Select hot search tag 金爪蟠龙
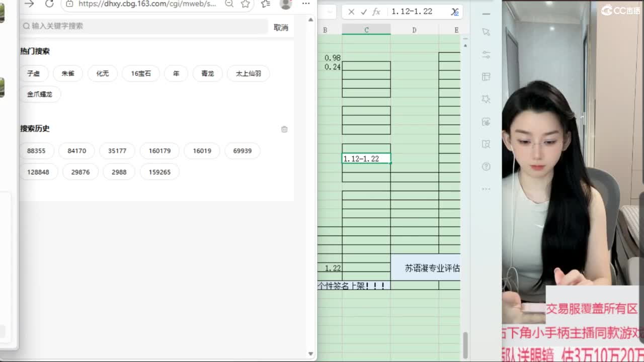 click(40, 94)
